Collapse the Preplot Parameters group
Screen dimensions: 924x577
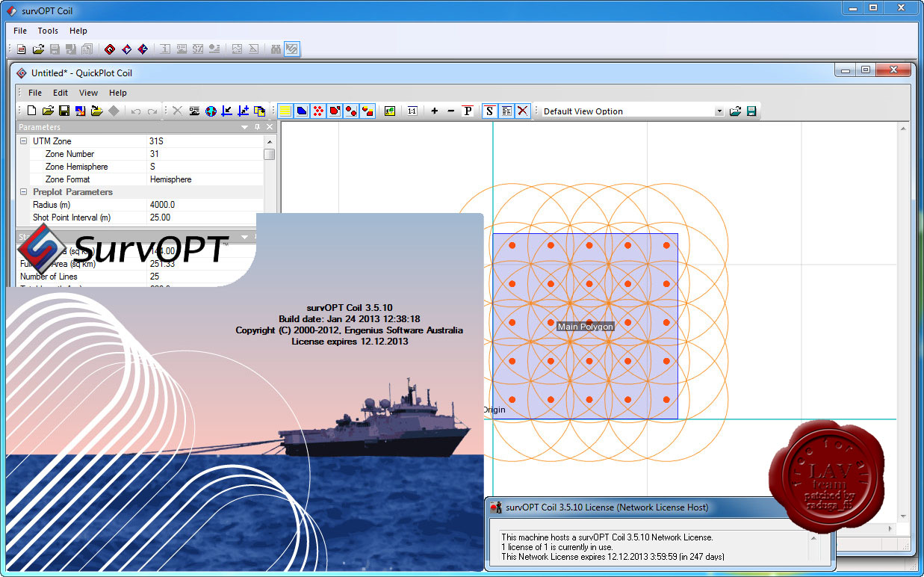[23, 192]
